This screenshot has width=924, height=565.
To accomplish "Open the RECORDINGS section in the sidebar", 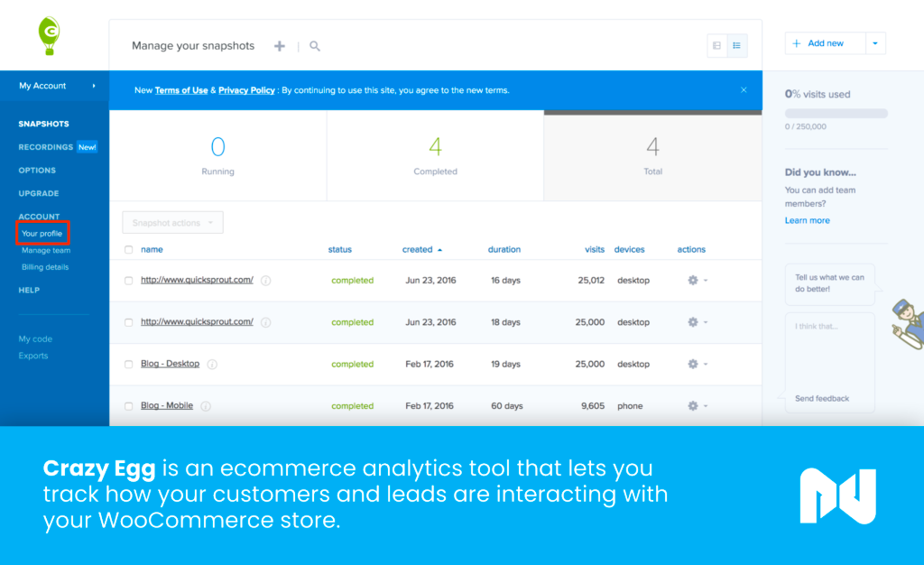I will coord(44,146).
